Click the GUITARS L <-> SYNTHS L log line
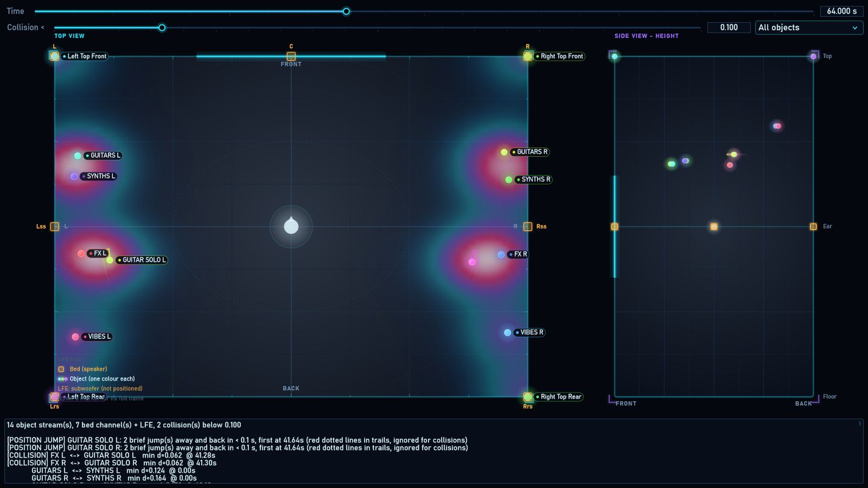 pyautogui.click(x=114, y=471)
